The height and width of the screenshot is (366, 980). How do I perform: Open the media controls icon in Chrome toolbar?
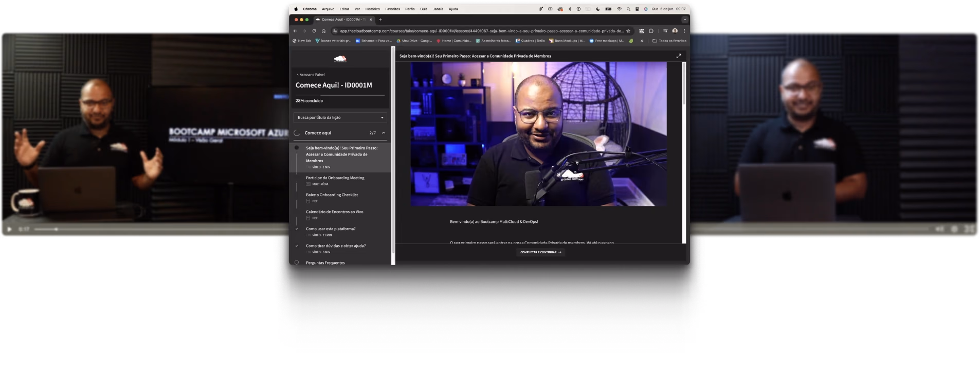pos(665,31)
